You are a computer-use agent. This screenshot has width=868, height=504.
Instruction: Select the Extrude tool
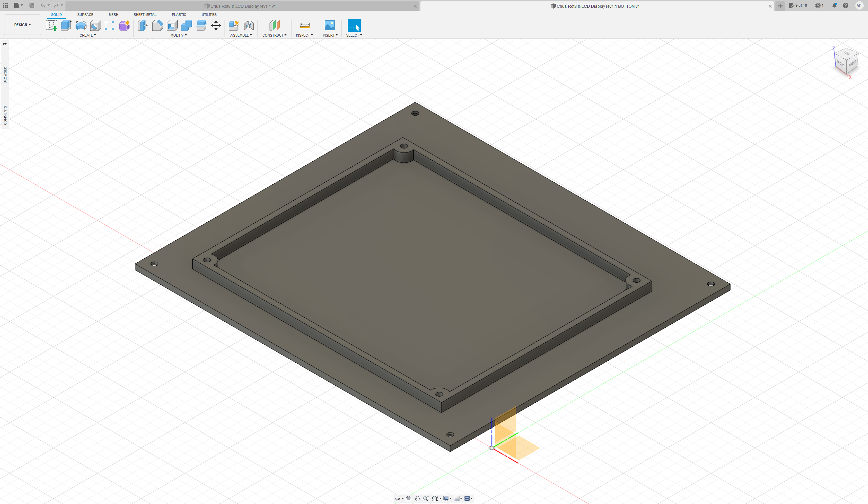pos(66,25)
